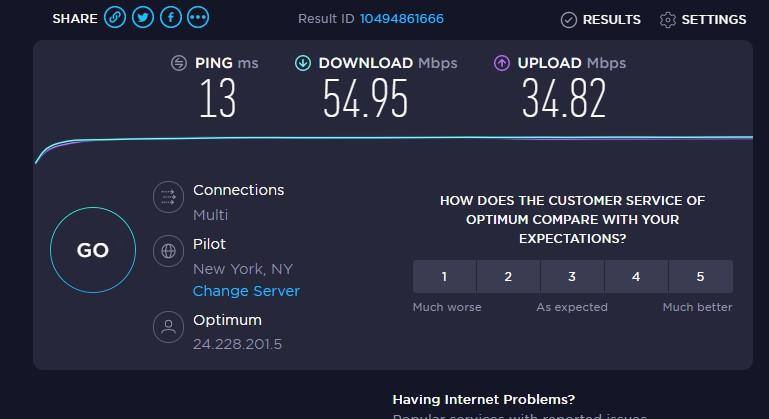Select rating 2 for Optimum
The image size is (769, 419).
[508, 277]
